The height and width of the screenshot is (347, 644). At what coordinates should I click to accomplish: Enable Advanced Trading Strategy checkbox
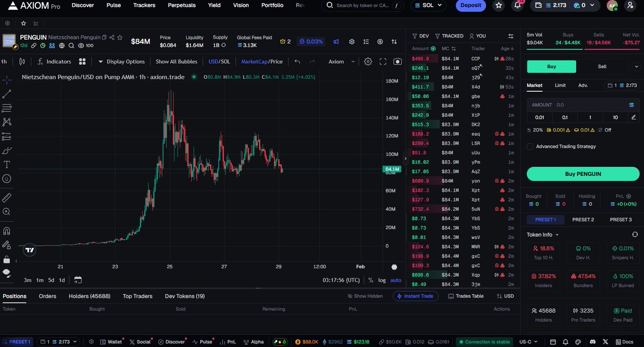(x=530, y=146)
